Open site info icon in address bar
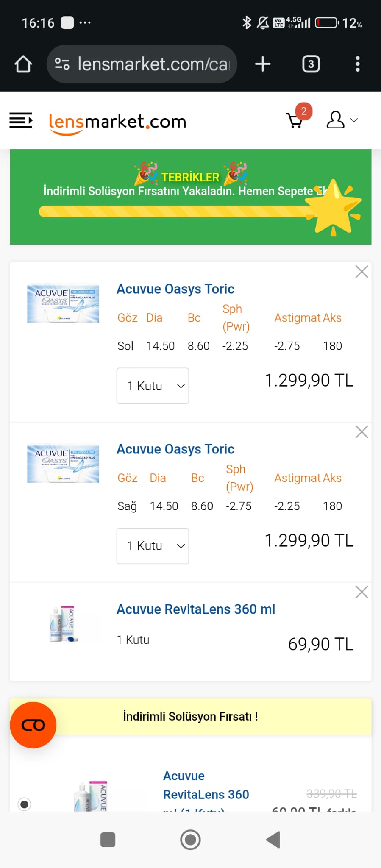Image resolution: width=381 pixels, height=868 pixels. coord(62,64)
